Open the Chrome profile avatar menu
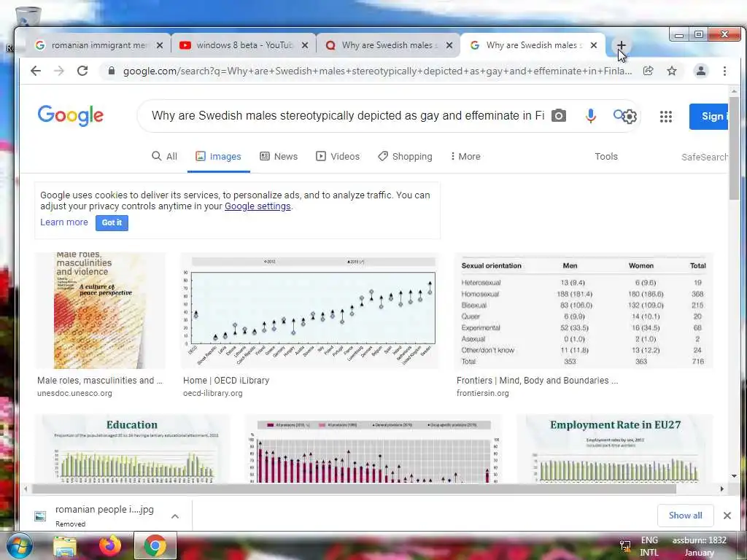The image size is (747, 560). pyautogui.click(x=701, y=71)
